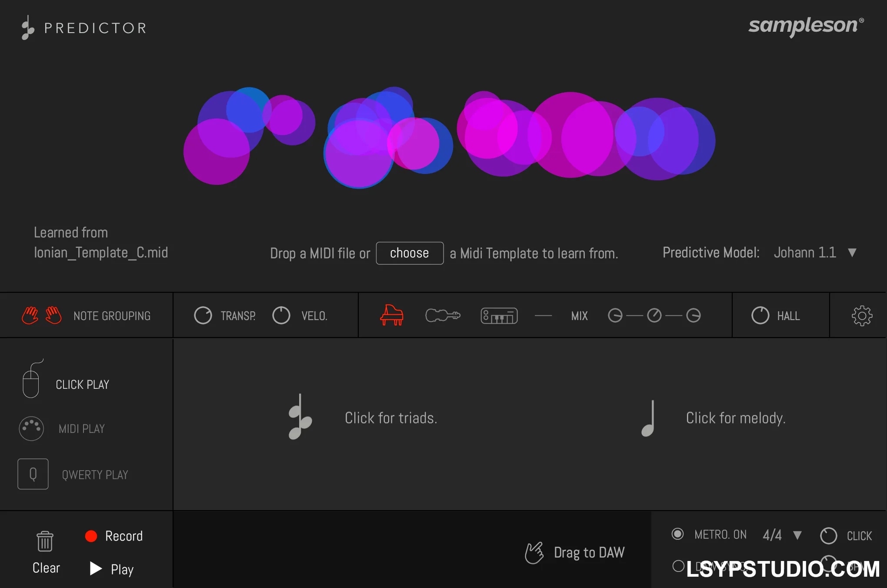Select the synth keyboard instrument icon
The image size is (887, 588).
click(499, 316)
